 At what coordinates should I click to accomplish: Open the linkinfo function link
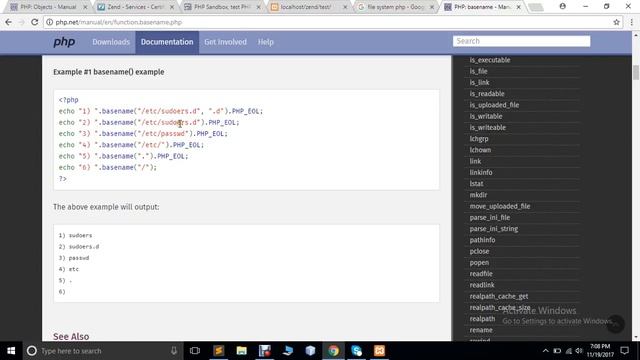click(x=481, y=172)
